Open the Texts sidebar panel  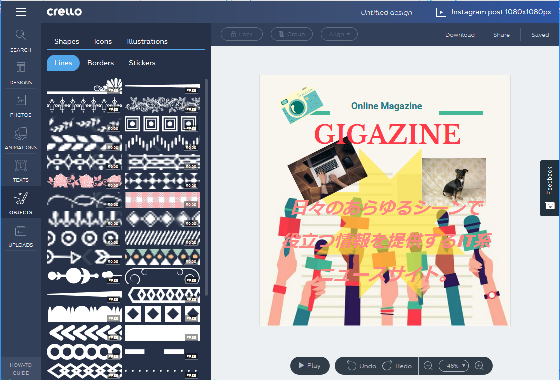21,171
